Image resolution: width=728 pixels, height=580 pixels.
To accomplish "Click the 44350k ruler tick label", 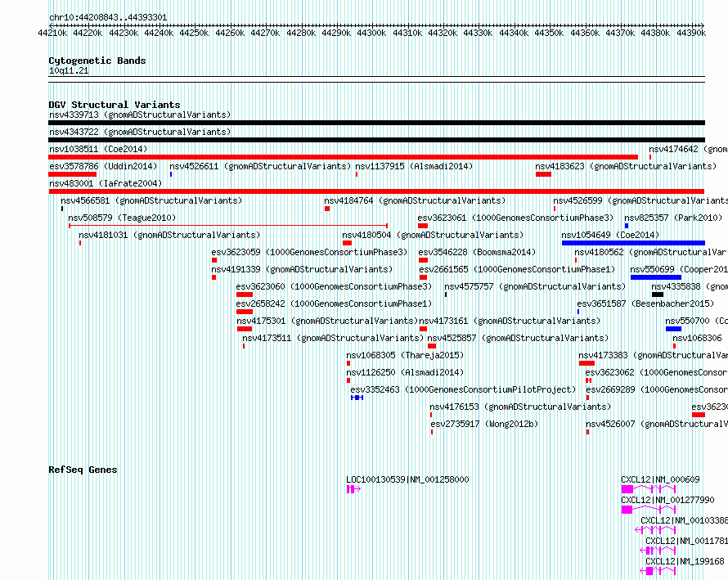I will pyautogui.click(x=549, y=33).
